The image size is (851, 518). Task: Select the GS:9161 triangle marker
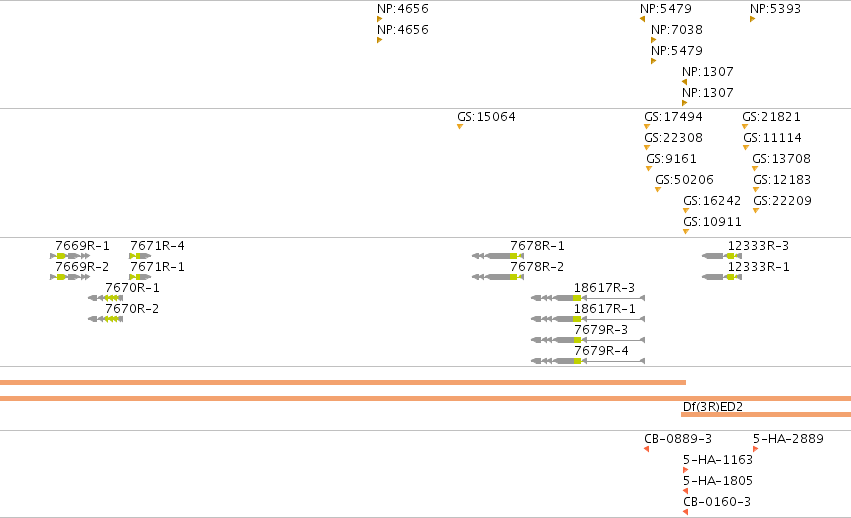(x=649, y=169)
